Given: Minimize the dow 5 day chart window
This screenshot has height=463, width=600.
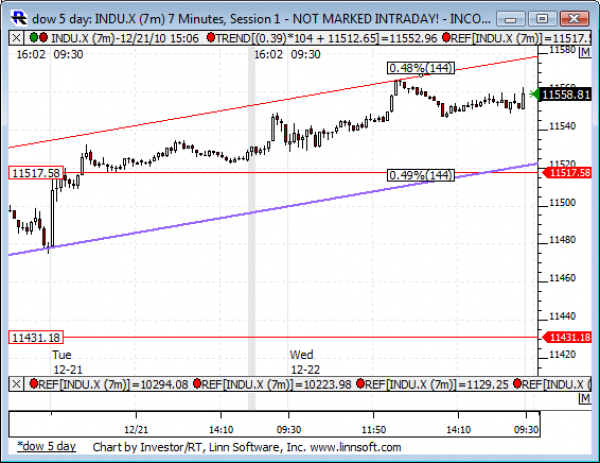Looking at the screenshot, I should click(x=510, y=19).
